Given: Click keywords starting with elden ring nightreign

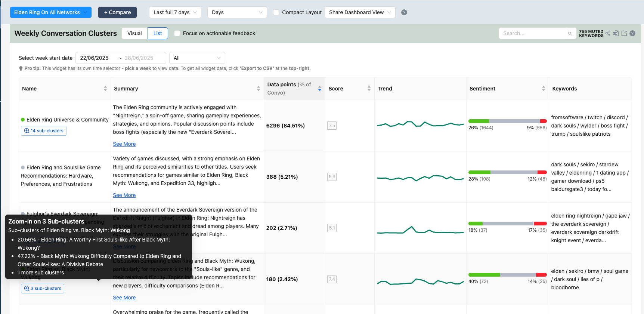Looking at the screenshot, I should (590, 228).
